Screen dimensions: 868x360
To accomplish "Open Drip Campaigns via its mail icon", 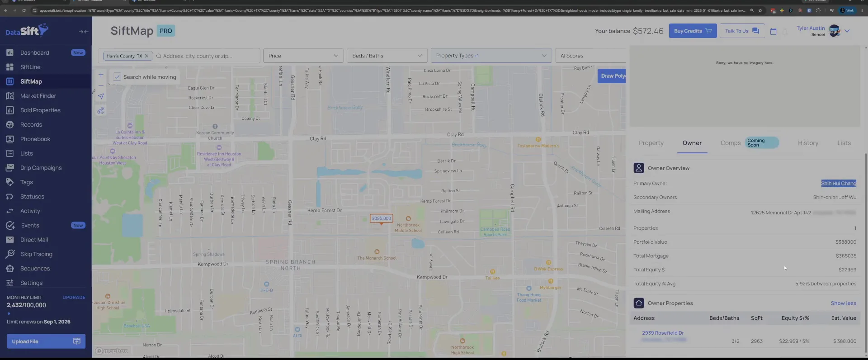I will 10,168.
